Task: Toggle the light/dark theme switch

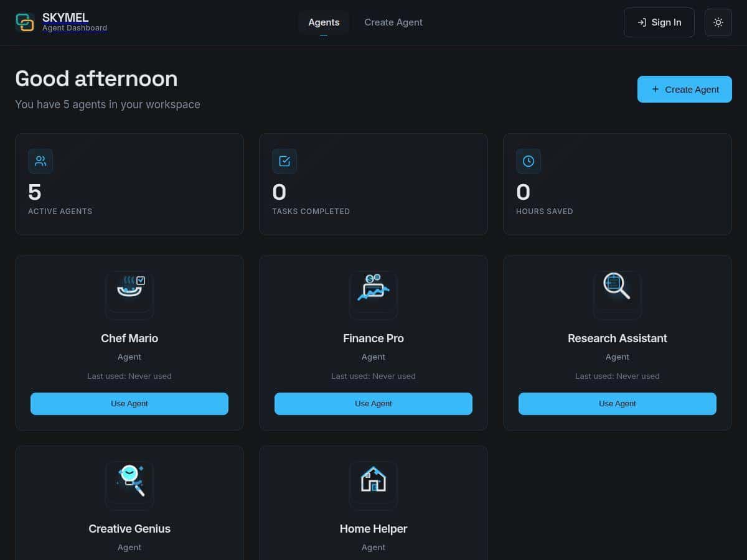Action: click(x=718, y=22)
